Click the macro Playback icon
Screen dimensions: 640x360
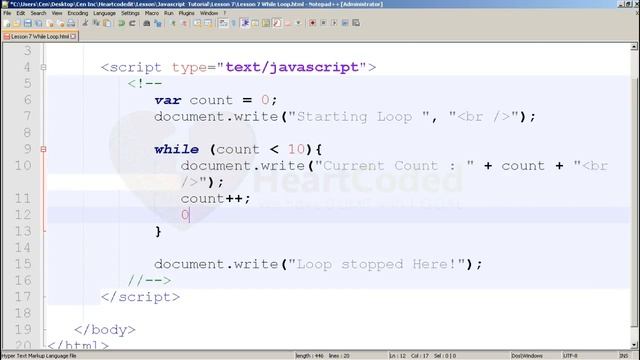(334, 23)
